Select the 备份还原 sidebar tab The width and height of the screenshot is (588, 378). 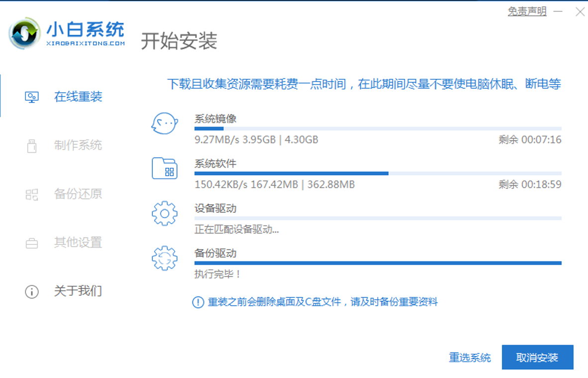[x=78, y=194]
